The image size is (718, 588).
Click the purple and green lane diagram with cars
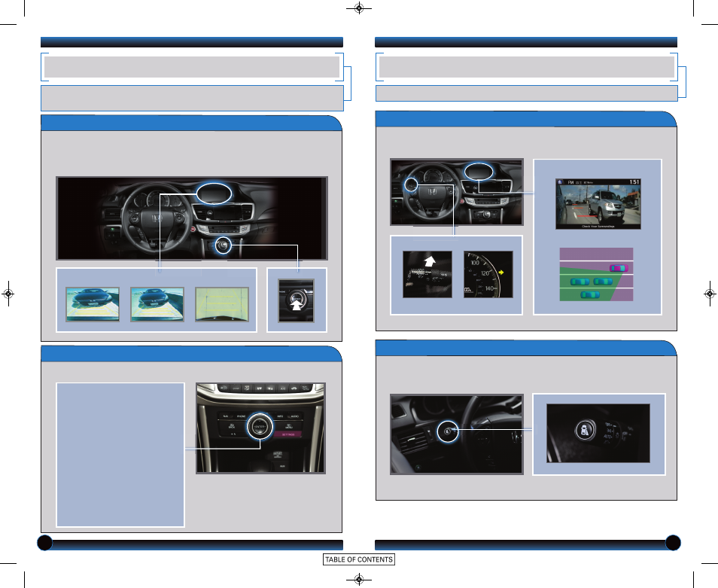click(x=596, y=274)
